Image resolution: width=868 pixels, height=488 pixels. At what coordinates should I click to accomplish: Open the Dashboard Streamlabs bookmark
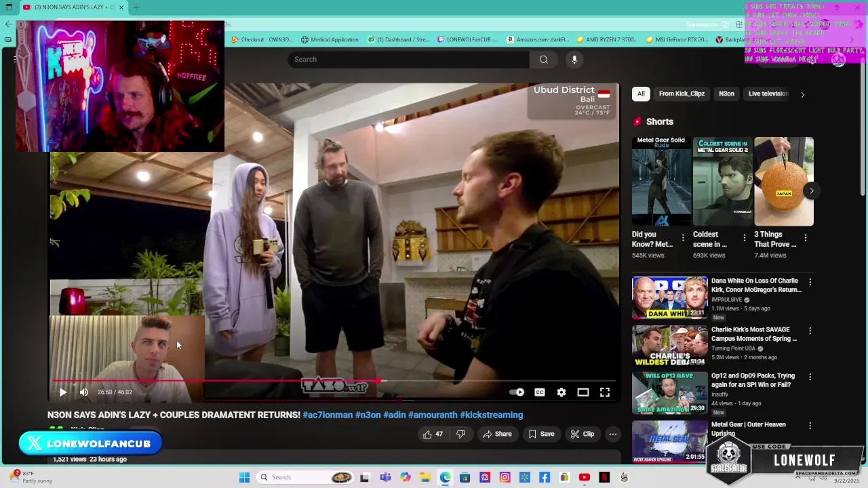pos(399,39)
